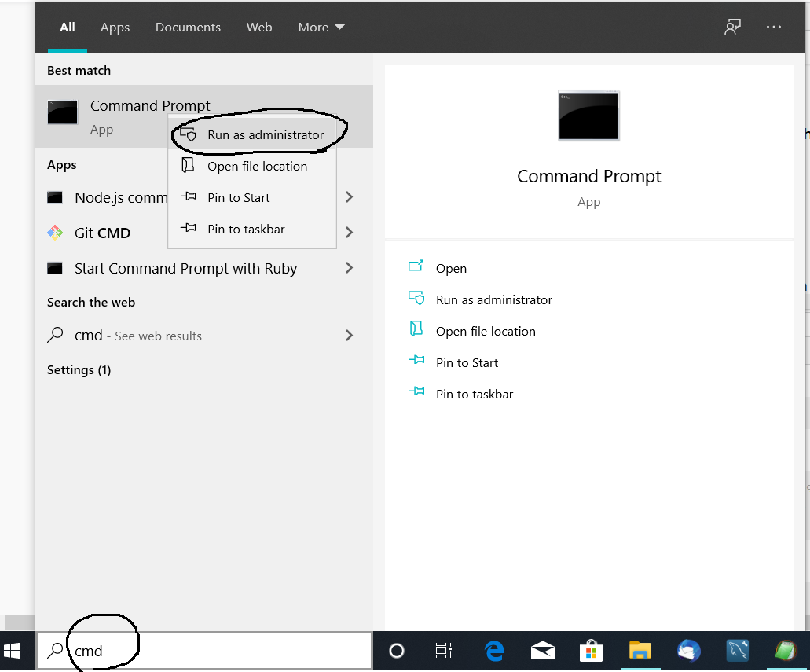The height and width of the screenshot is (672, 810).
Task: Choose Pin to taskbar in context menu
Action: pos(253,229)
